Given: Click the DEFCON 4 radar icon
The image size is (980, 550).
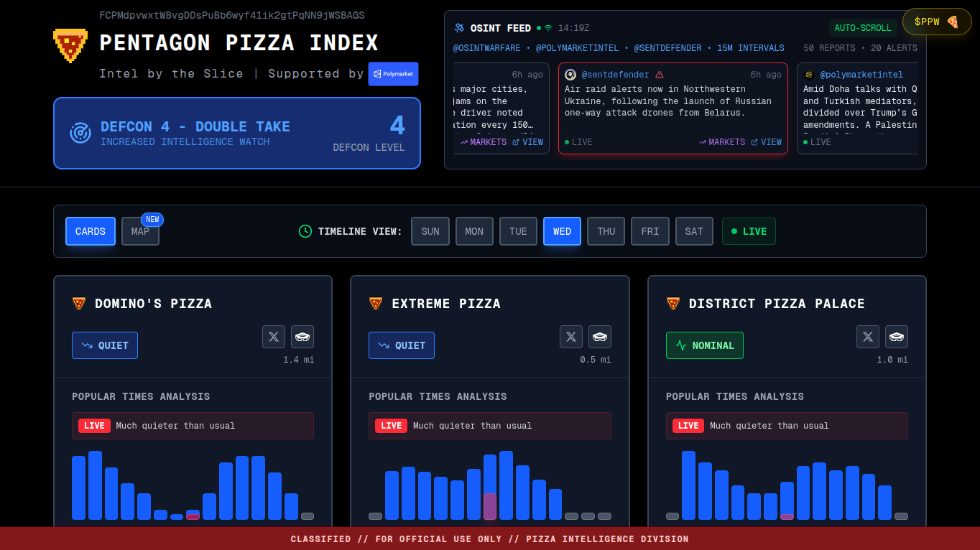Looking at the screenshot, I should pos(80,133).
